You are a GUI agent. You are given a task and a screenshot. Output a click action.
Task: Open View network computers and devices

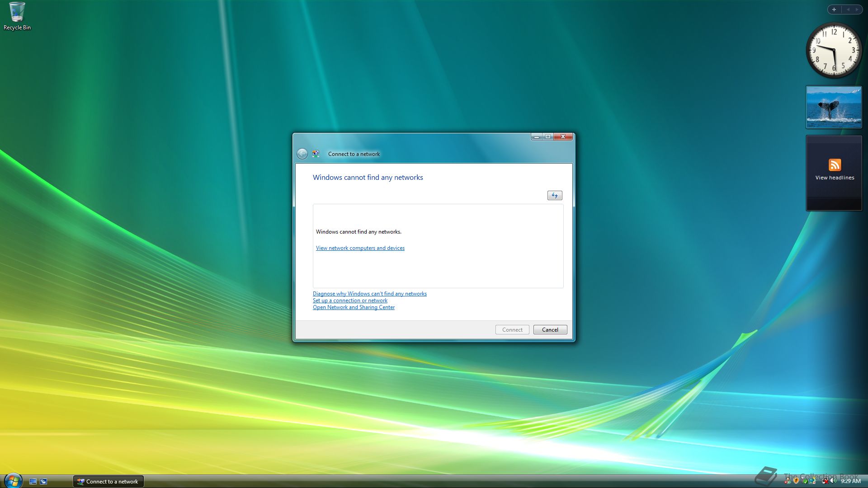tap(360, 248)
